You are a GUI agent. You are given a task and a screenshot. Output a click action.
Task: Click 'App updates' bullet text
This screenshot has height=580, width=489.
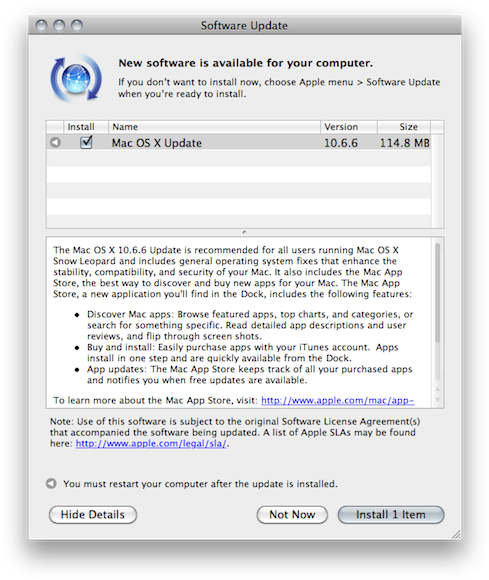coord(250,375)
